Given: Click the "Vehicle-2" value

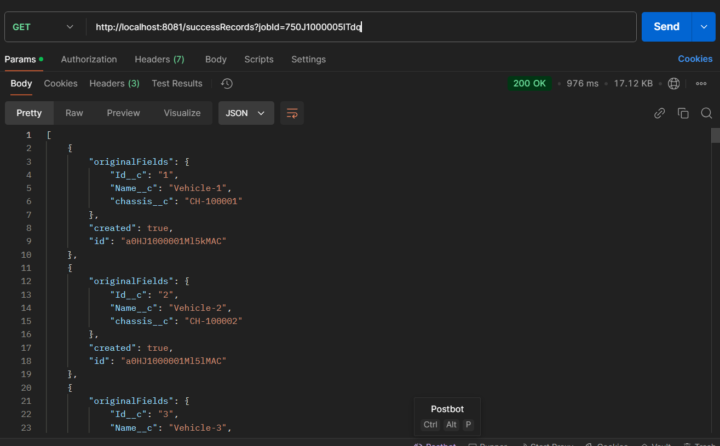Looking at the screenshot, I should tap(197, 308).
